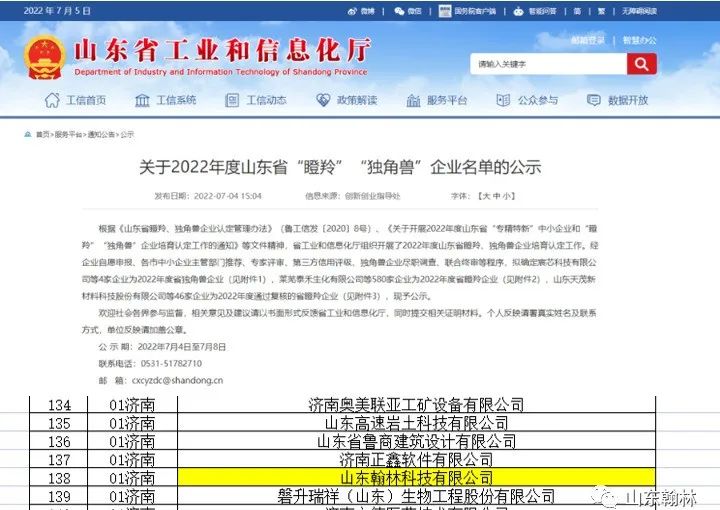Click the Weibo (微博) icon
This screenshot has height=510, width=720.
352,11
